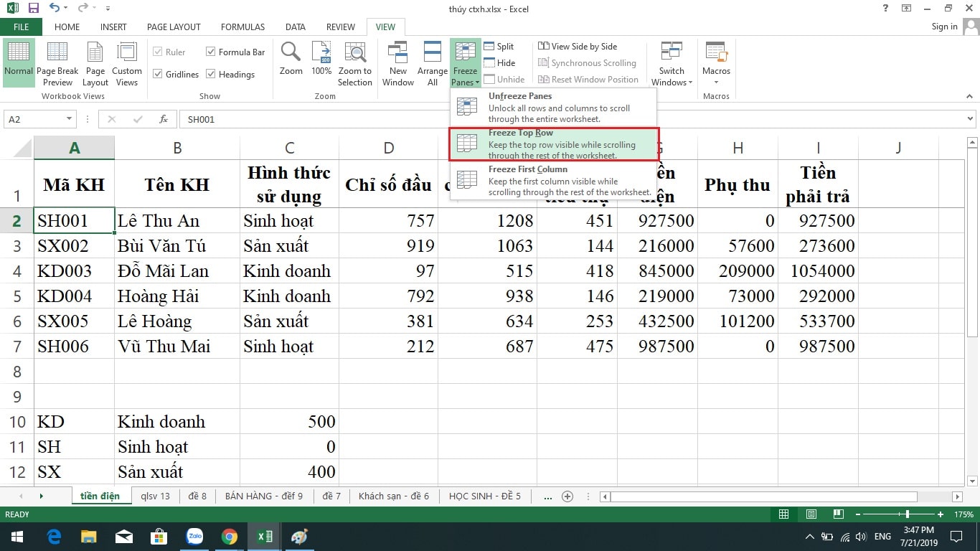The image size is (980, 551).
Task: Click Sign in link
Action: point(944,27)
